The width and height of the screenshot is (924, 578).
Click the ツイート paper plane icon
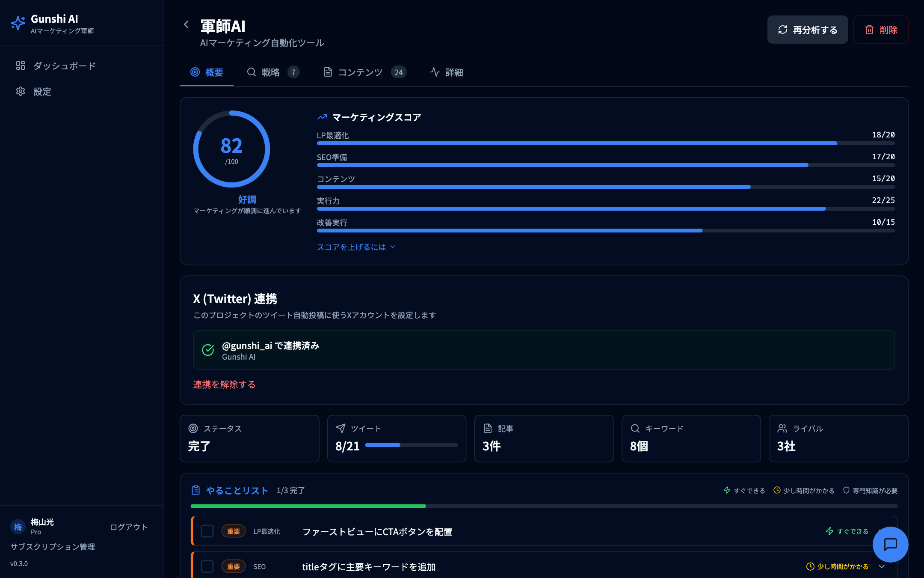[341, 428]
